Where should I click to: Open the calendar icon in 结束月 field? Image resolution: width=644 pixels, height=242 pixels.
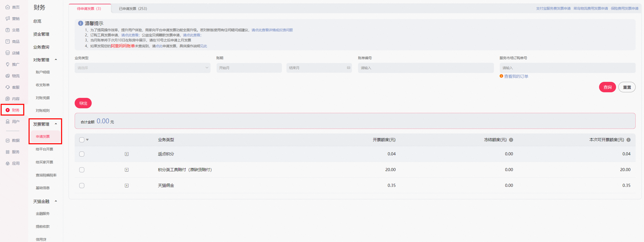(x=349, y=68)
